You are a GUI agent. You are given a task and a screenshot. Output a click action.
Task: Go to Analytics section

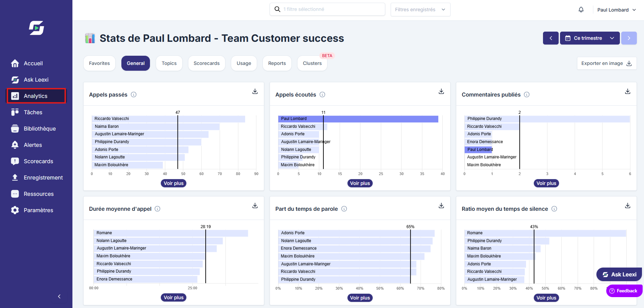(36, 96)
